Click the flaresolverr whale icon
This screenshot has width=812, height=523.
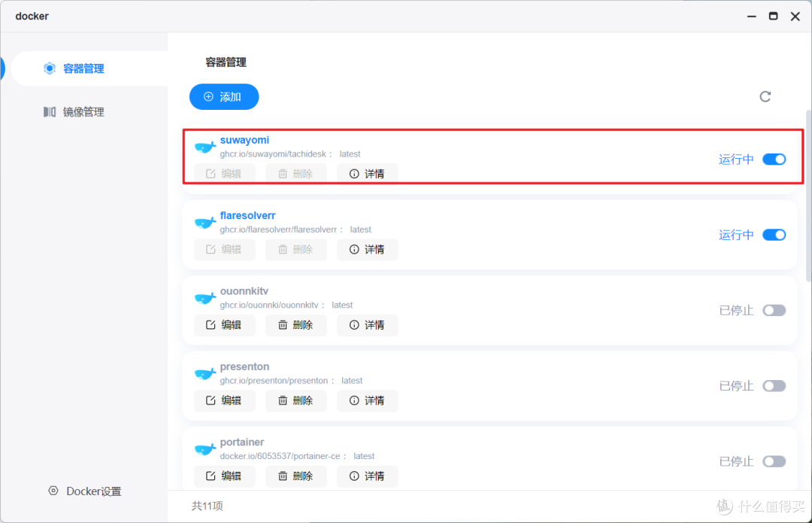pyautogui.click(x=205, y=223)
